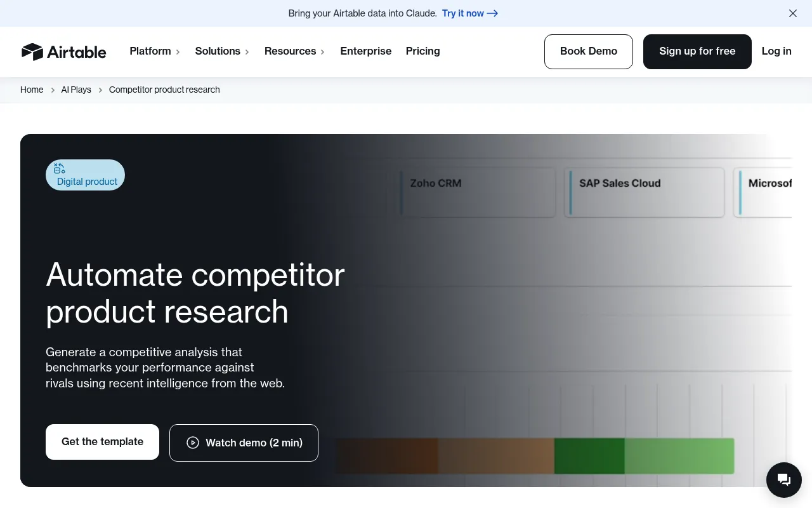The image size is (812, 508).
Task: Expand the Platform menu chevron
Action: [x=178, y=52]
